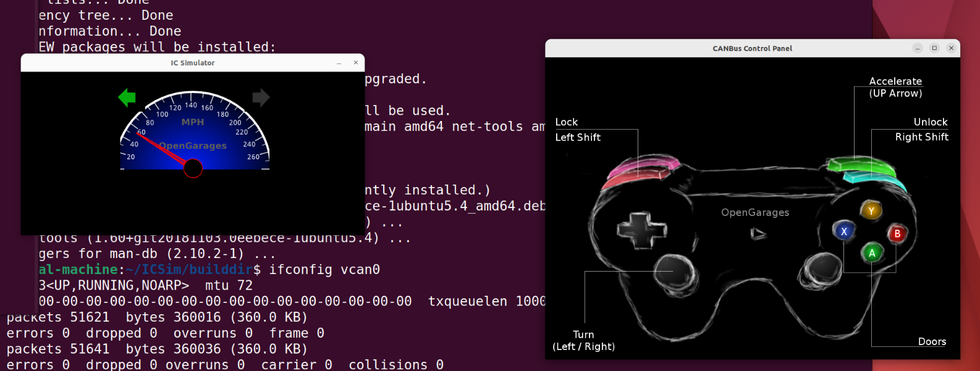Click the blue X button on controller
This screenshot has width=980, height=371.
point(843,231)
